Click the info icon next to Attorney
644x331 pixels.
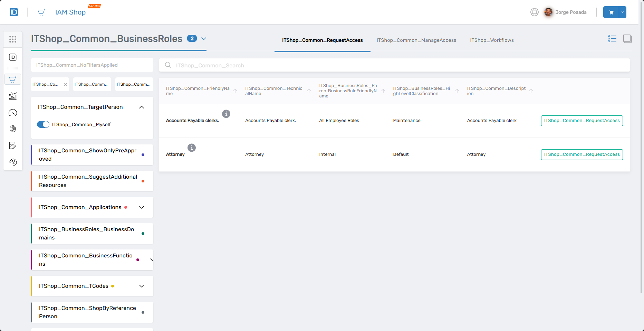point(192,148)
